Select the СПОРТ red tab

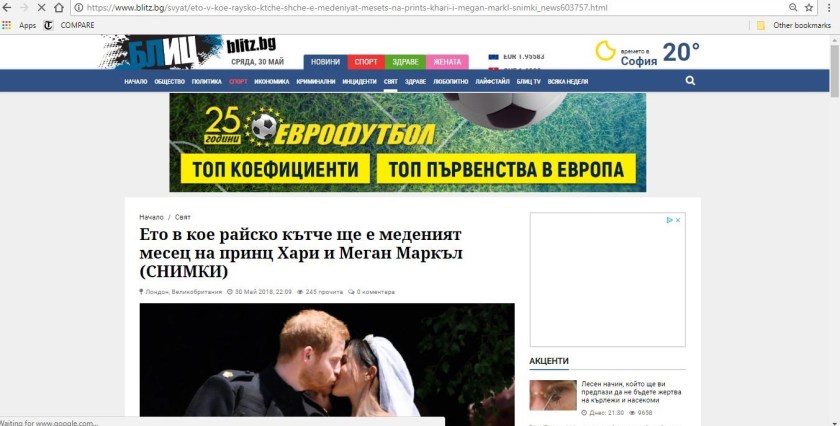coord(366,62)
